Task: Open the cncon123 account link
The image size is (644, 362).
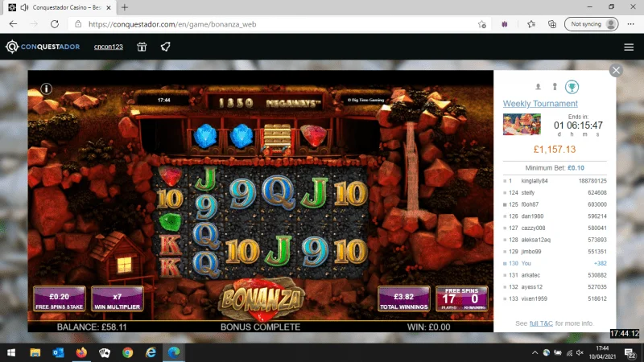Action: pos(109,47)
